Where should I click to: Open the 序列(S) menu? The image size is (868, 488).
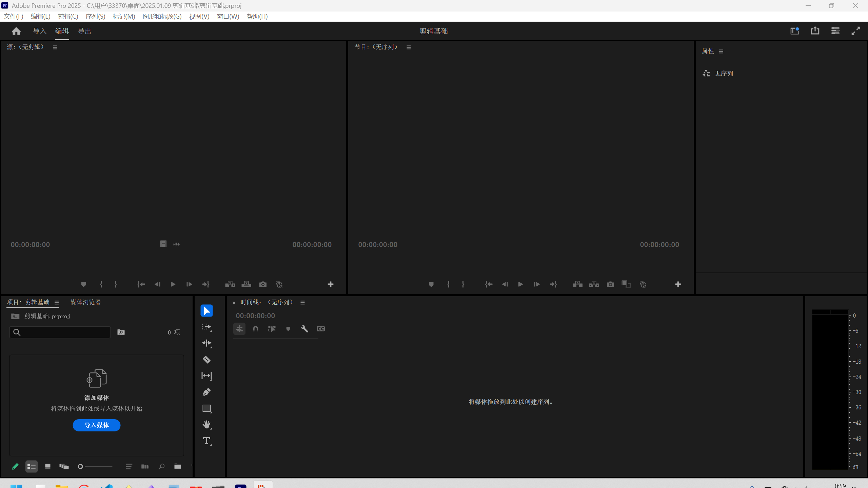click(95, 17)
